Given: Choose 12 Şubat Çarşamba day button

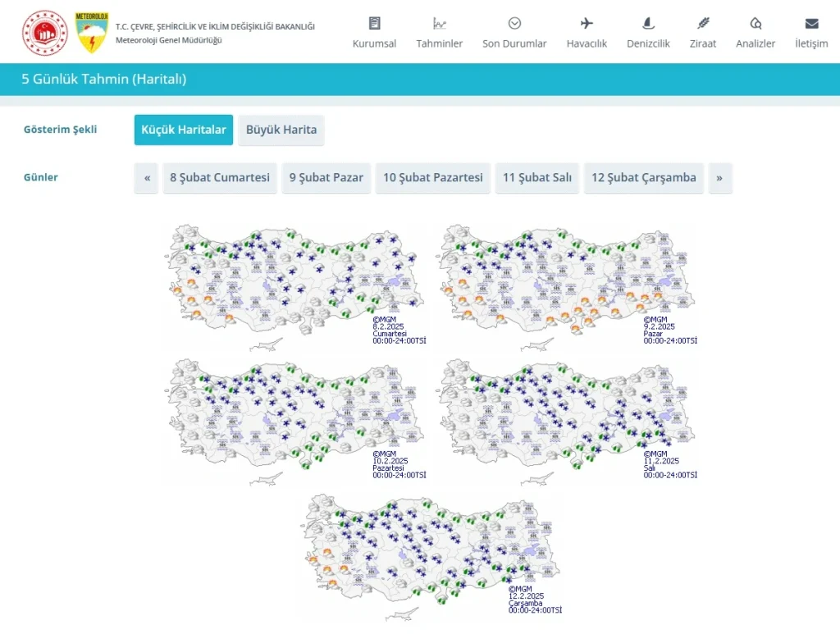Looking at the screenshot, I should coord(644,178).
